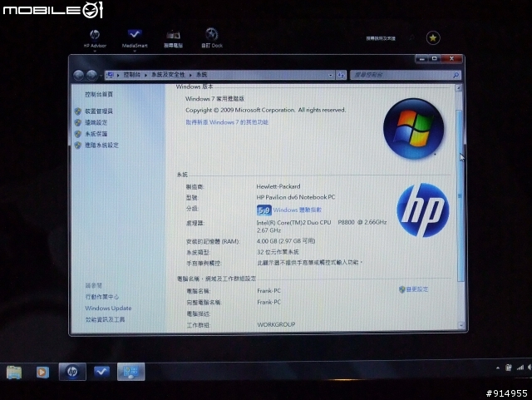Click the Control Panel taskbar button
532x400 pixels.
[131, 372]
